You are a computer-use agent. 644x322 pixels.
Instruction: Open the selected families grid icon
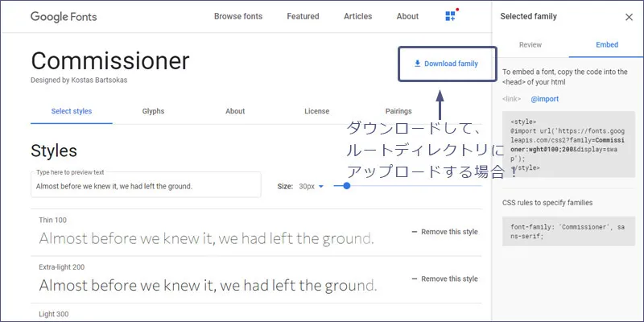click(450, 16)
